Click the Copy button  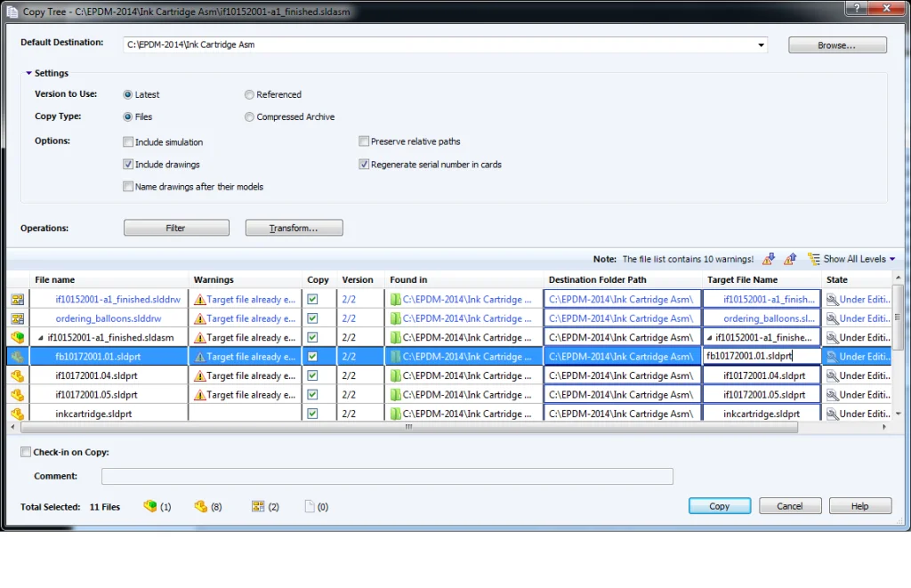point(719,505)
